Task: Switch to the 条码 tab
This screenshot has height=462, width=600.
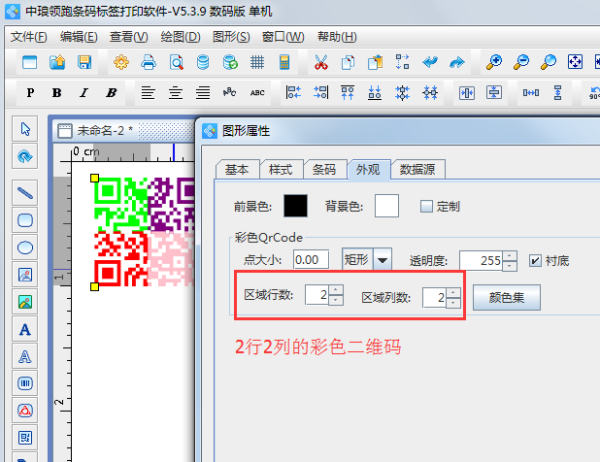Action: [x=324, y=170]
